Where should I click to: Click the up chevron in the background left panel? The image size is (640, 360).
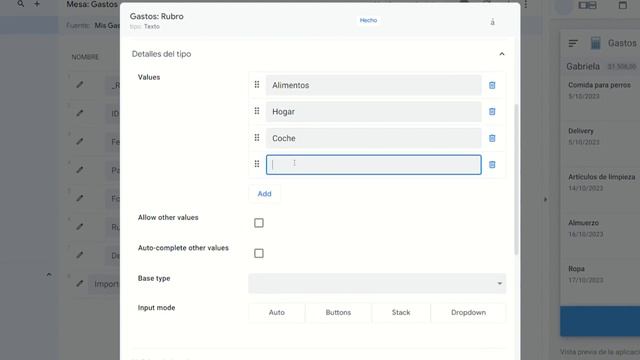pos(49,275)
